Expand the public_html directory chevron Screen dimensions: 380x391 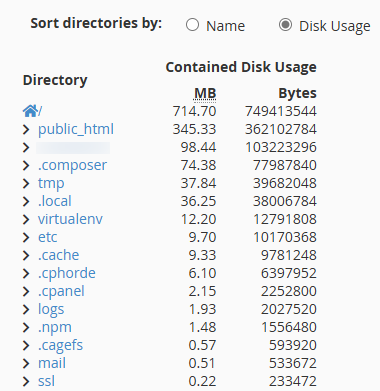tap(26, 129)
